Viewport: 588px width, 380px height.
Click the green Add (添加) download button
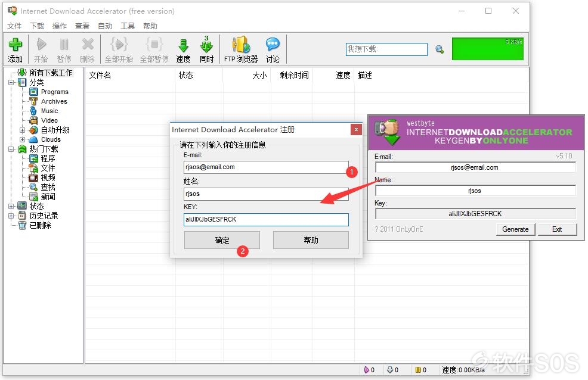coord(15,50)
